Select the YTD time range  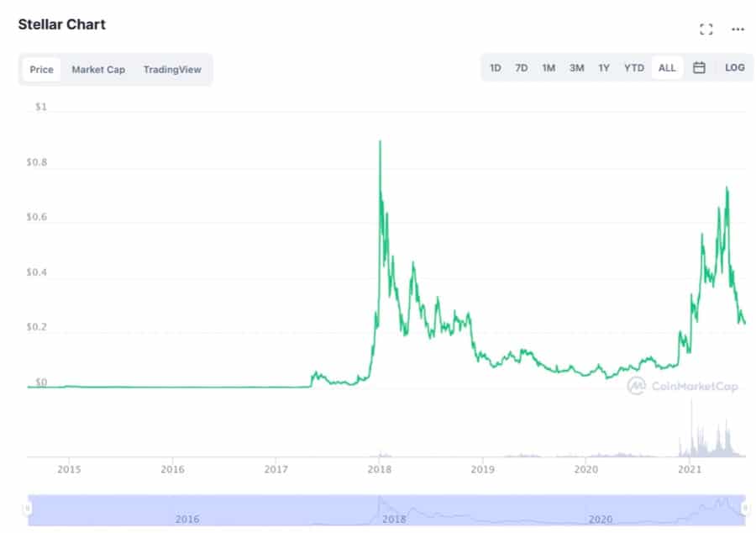click(633, 68)
